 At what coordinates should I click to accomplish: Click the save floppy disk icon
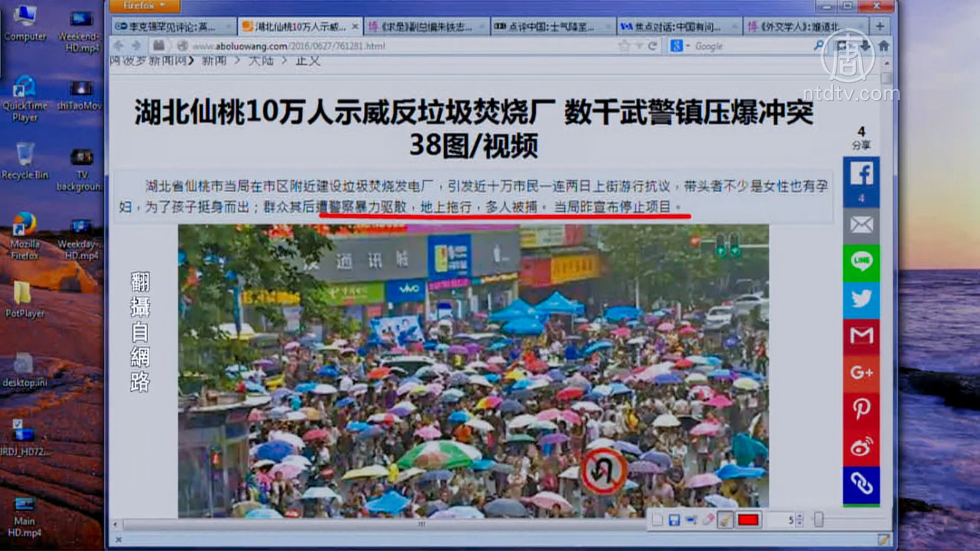674,520
